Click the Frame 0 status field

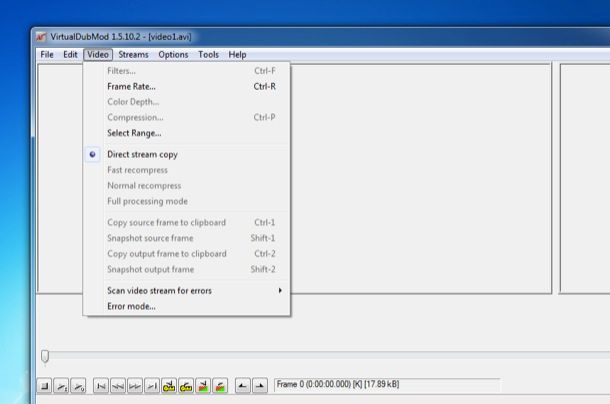[x=387, y=385]
